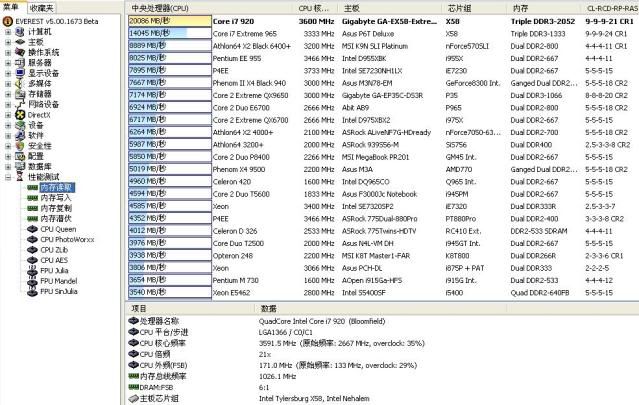Expand the 计算机 tree node
639x405 pixels.
[x=8, y=31]
